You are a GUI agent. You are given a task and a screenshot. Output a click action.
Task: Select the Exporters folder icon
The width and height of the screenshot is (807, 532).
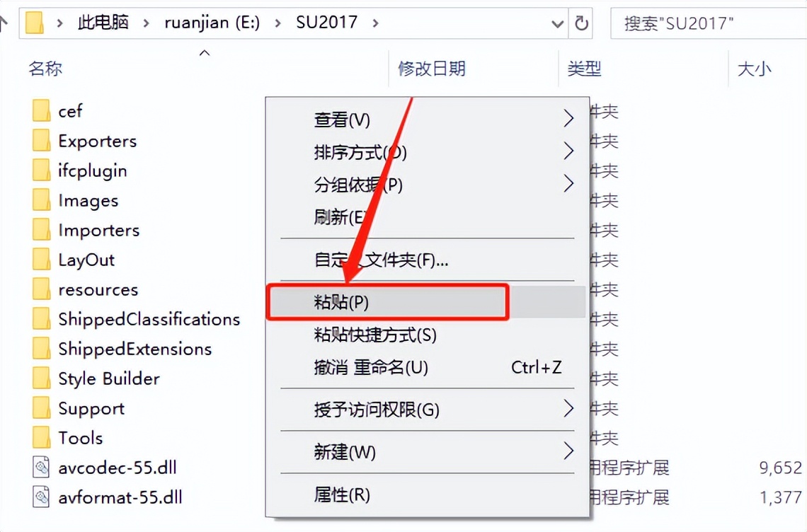click(x=40, y=141)
